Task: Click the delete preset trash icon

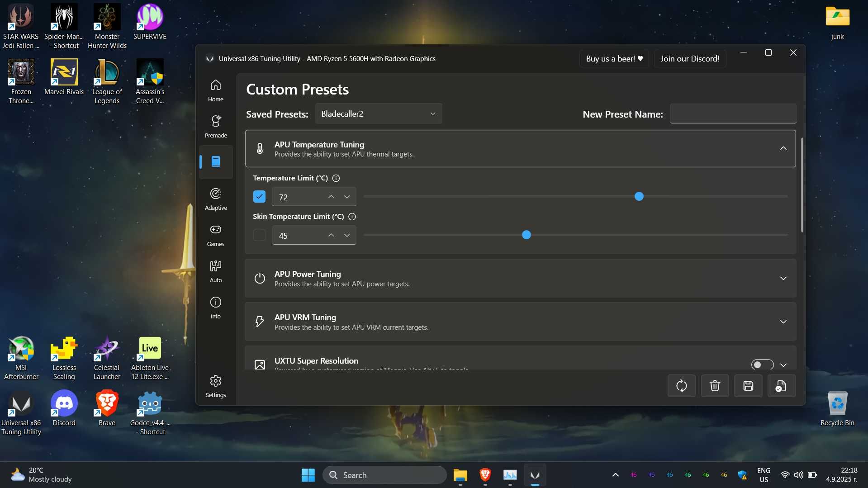Action: 715,386
